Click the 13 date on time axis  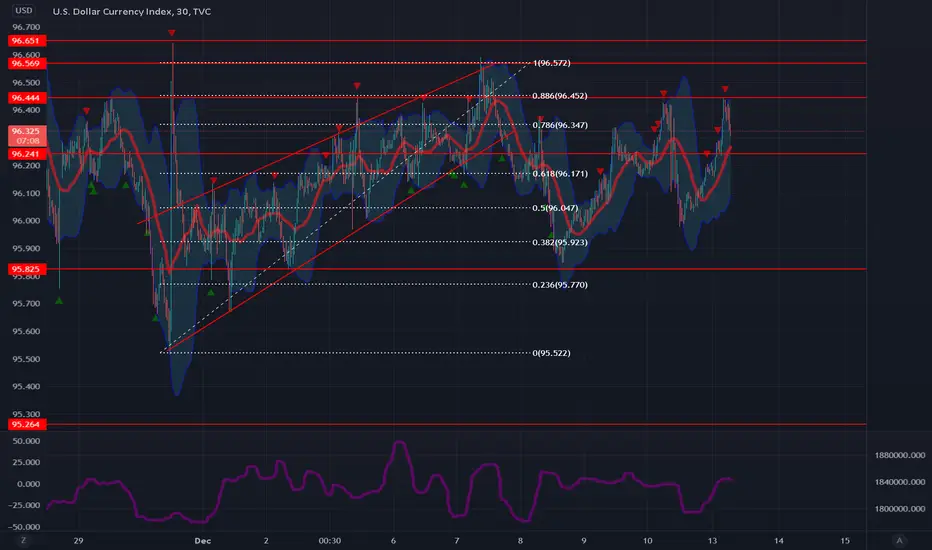click(x=712, y=541)
